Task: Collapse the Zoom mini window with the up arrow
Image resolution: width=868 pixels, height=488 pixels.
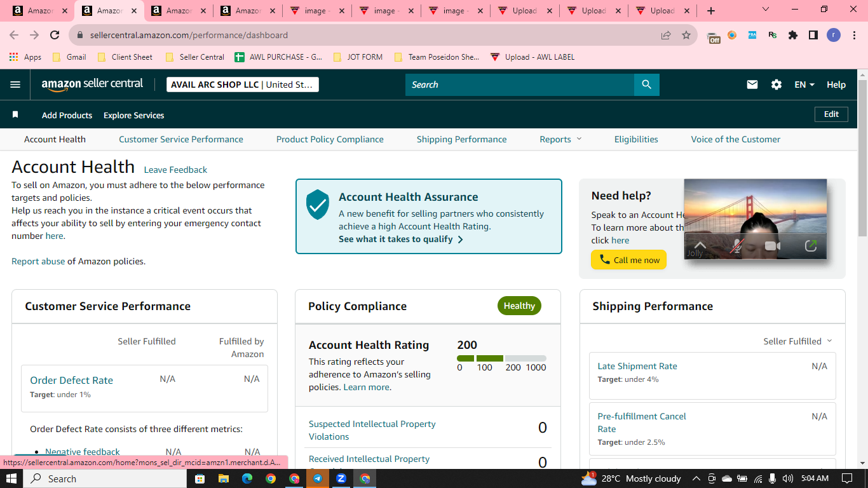Action: click(x=700, y=245)
